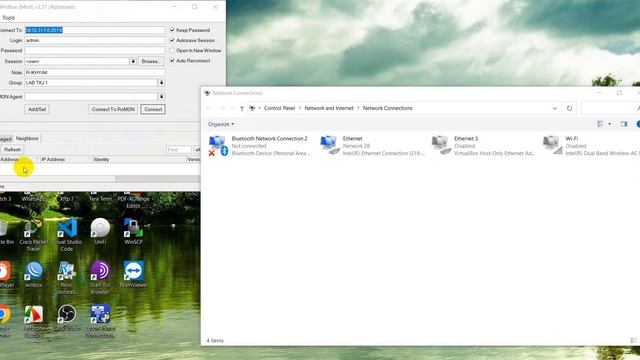Open the UniFi desktop shortcut

click(100, 231)
